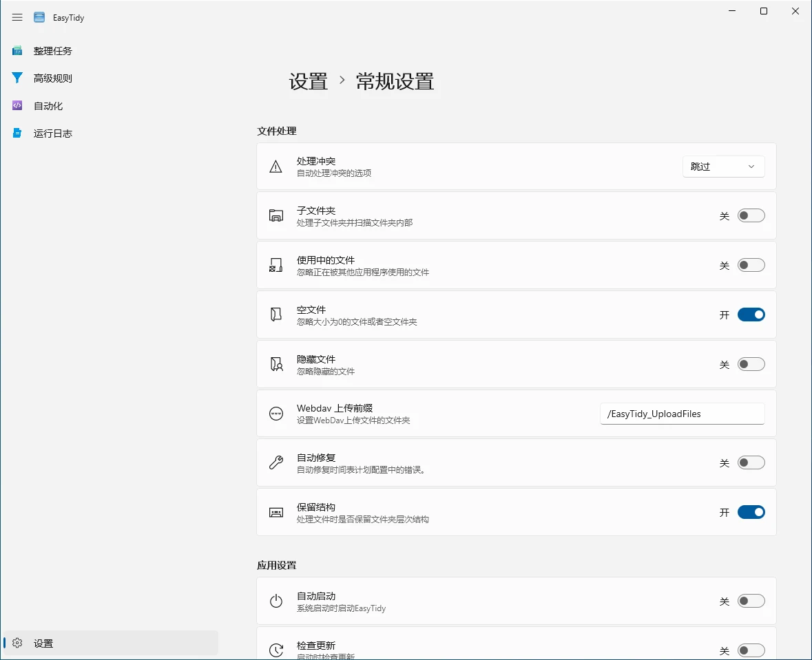The height and width of the screenshot is (660, 812).
Task: Enable the 隐藏文件 toggle
Action: [751, 364]
